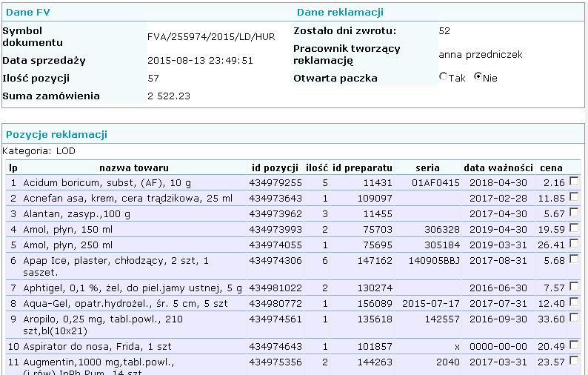Click the 'Kategoria: LOD' label
Viewport: 588px width, 375px height.
39,151
